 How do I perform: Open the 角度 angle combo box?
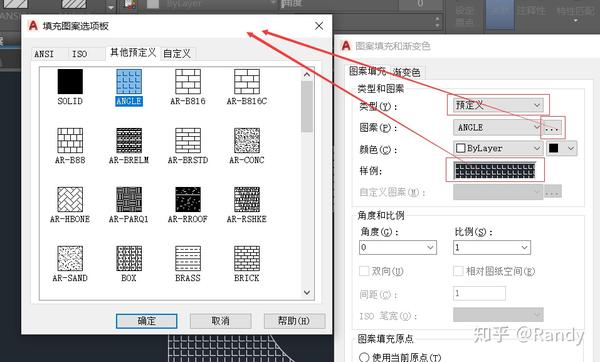398,248
